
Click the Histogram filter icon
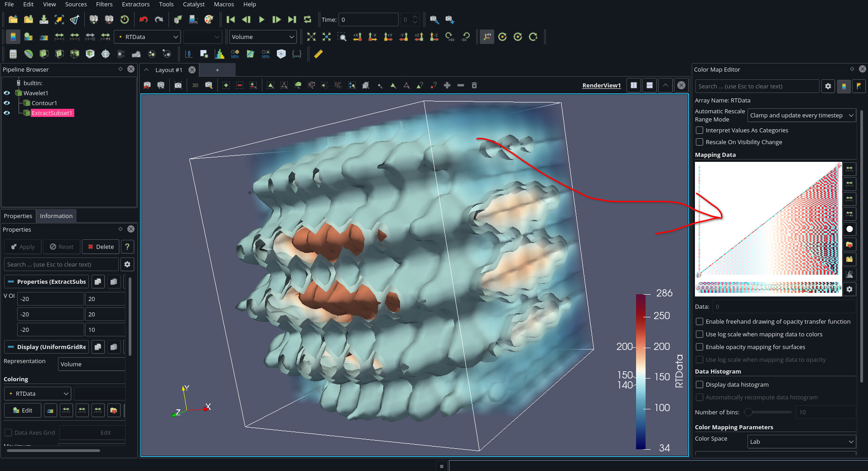point(220,54)
